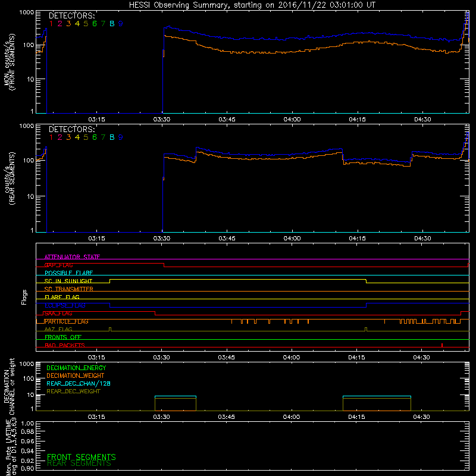Click the red BAD_PACKETS spike near 04:35

[442, 345]
